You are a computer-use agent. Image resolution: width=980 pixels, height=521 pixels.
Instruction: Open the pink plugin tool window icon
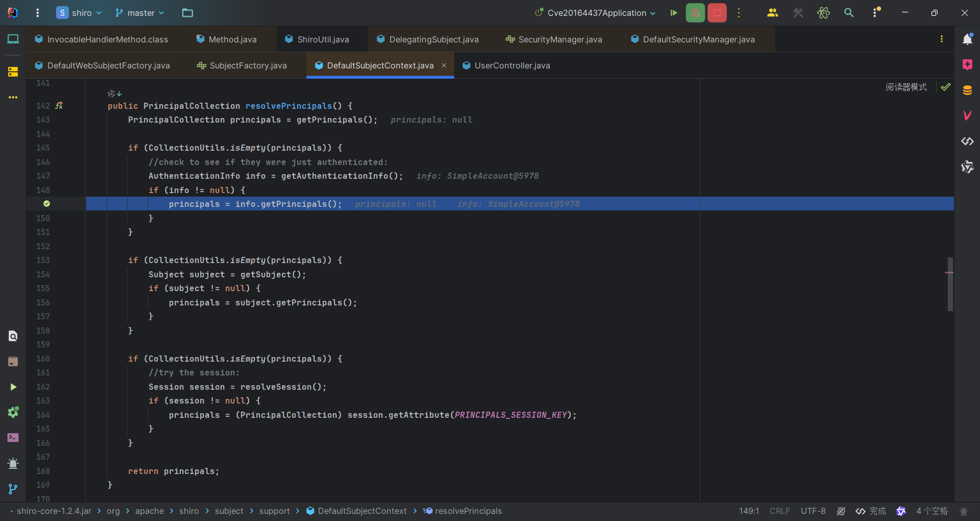(x=967, y=64)
